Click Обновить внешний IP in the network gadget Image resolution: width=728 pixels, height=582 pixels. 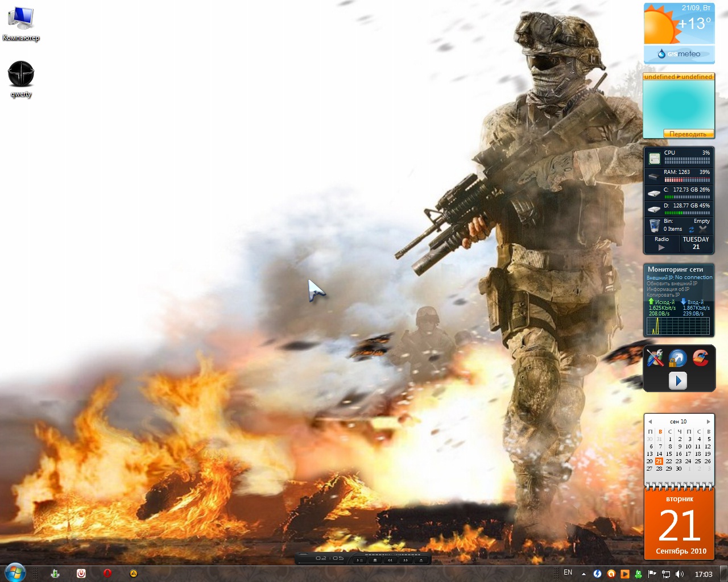(x=672, y=283)
